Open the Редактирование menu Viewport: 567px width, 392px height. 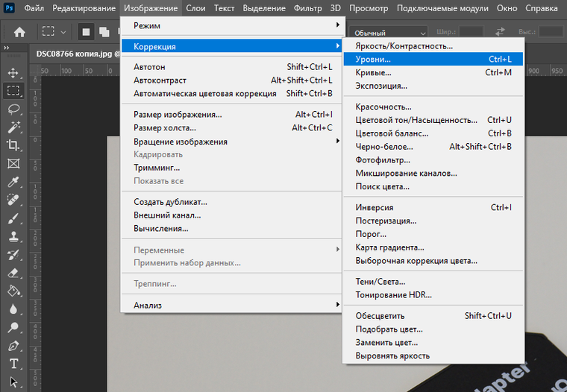84,8
